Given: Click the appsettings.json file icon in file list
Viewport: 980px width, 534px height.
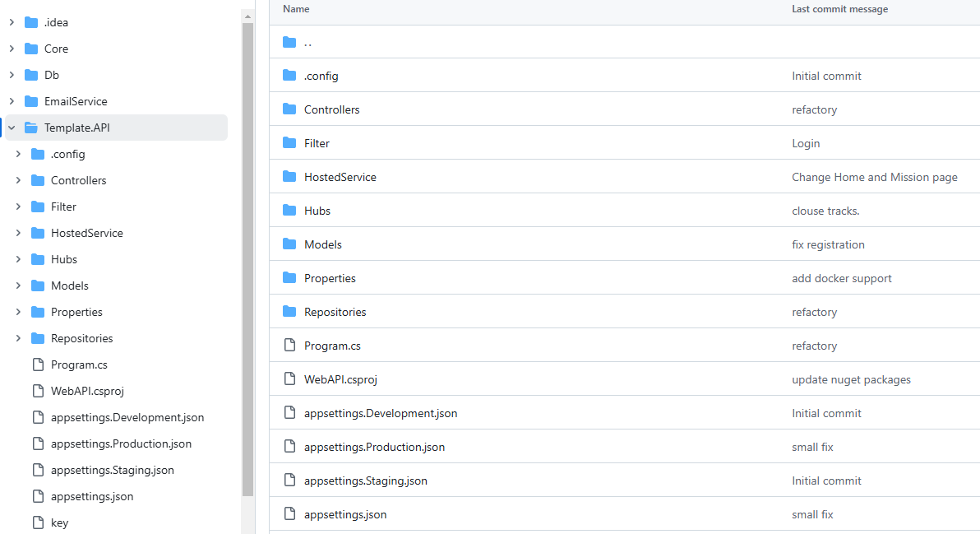Looking at the screenshot, I should 289,514.
